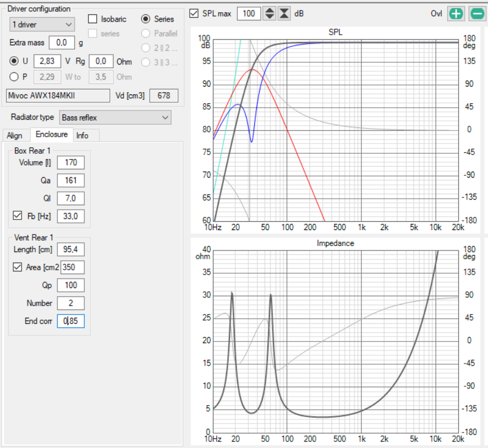
Task: Toggle the vent Area checkbox
Action: click(x=17, y=268)
